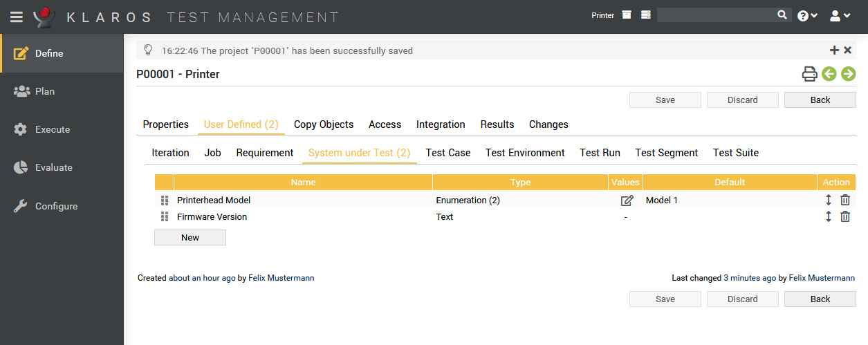Delete the Printerhead Model property
Viewport: 868px width, 345px height.
(845, 200)
